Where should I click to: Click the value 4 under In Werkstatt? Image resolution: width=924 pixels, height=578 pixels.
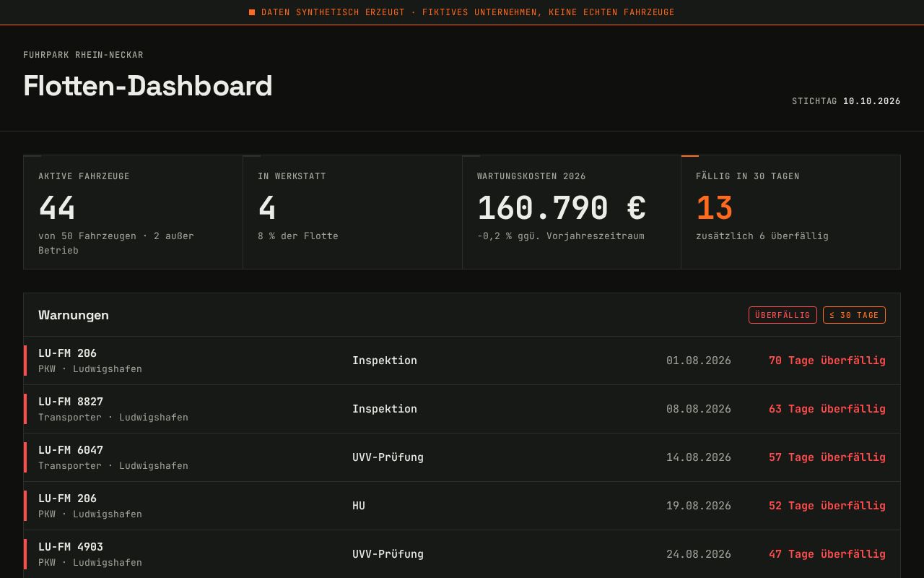click(267, 208)
